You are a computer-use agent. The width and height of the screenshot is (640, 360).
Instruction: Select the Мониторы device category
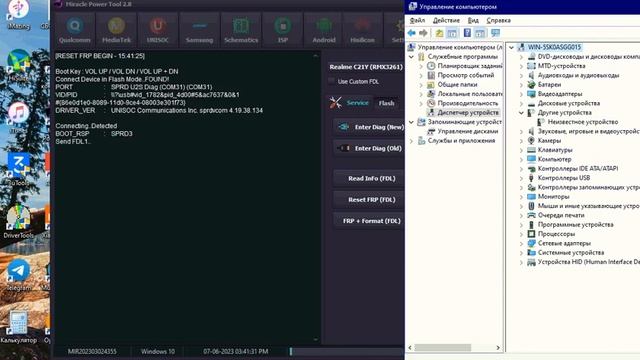[x=553, y=196]
